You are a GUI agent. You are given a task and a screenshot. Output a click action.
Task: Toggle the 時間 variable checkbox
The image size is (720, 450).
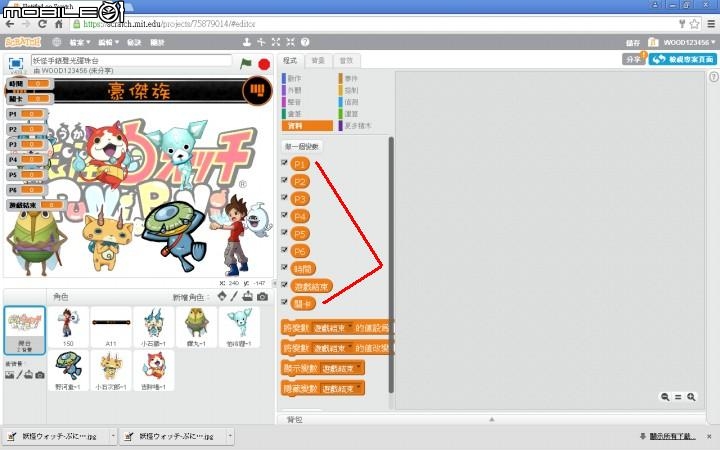pos(284,267)
